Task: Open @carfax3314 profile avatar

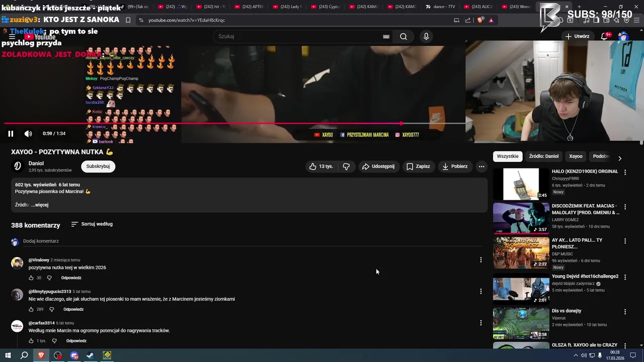Action: (x=17, y=326)
